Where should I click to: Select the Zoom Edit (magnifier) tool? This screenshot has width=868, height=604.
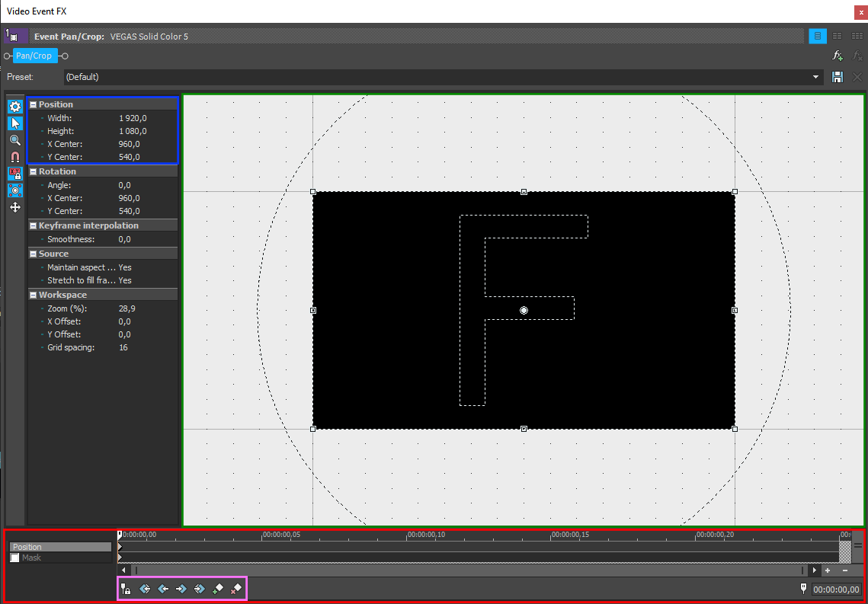14,140
